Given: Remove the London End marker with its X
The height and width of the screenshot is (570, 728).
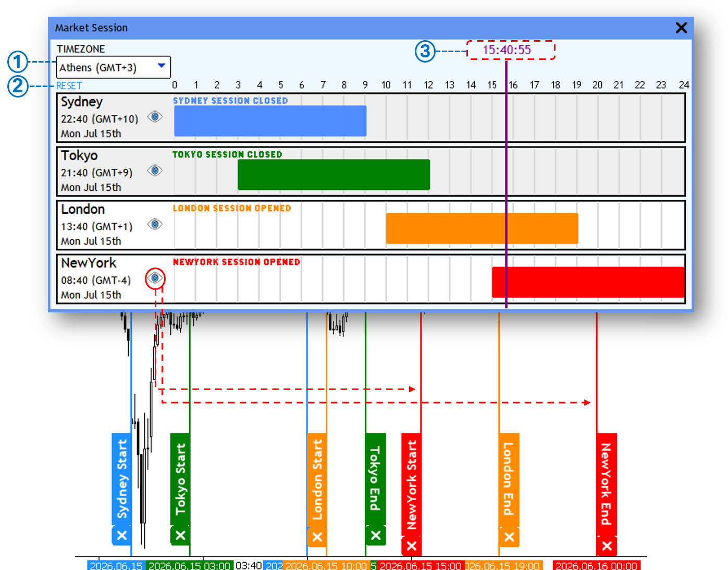Looking at the screenshot, I should (509, 537).
